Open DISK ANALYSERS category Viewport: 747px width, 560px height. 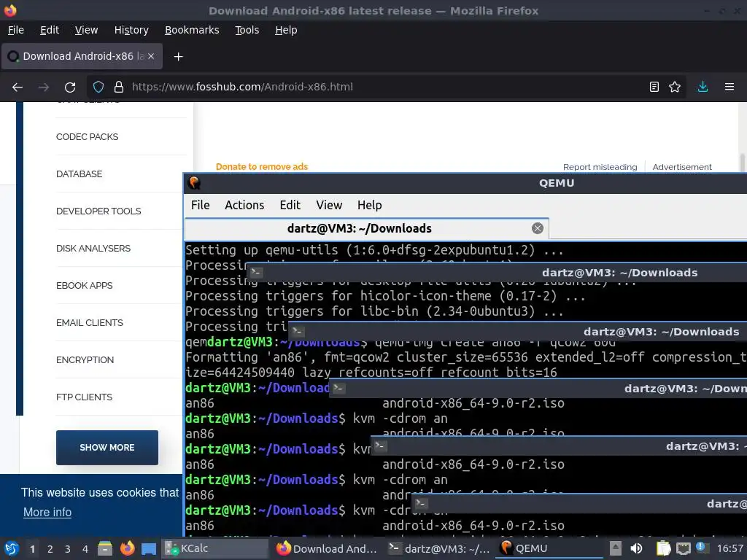(x=93, y=249)
